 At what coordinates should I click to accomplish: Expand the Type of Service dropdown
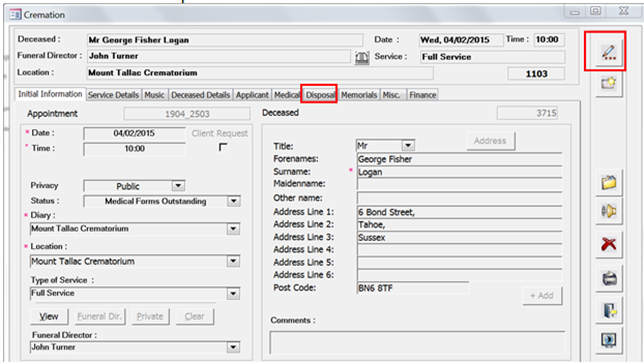click(233, 293)
